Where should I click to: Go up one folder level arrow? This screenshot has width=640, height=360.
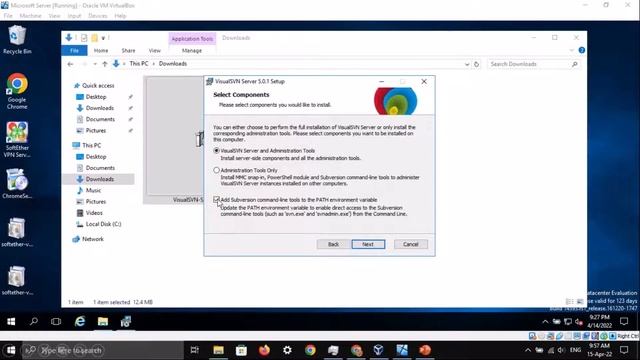(x=104, y=64)
